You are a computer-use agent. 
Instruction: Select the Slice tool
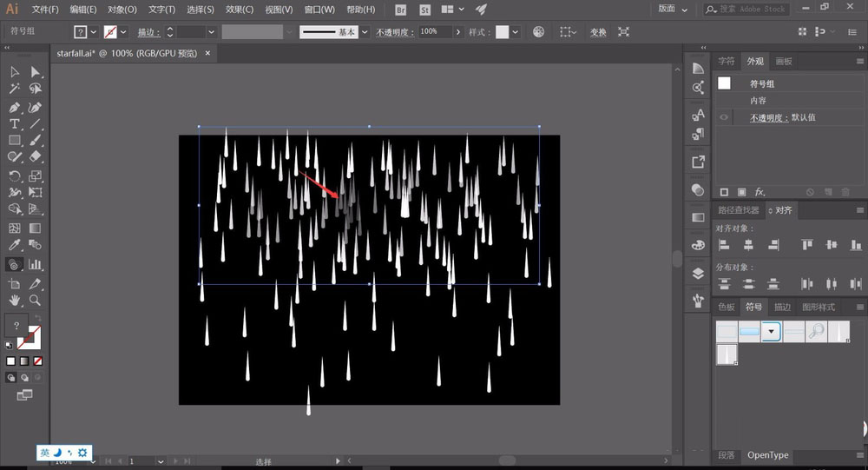[x=36, y=284]
